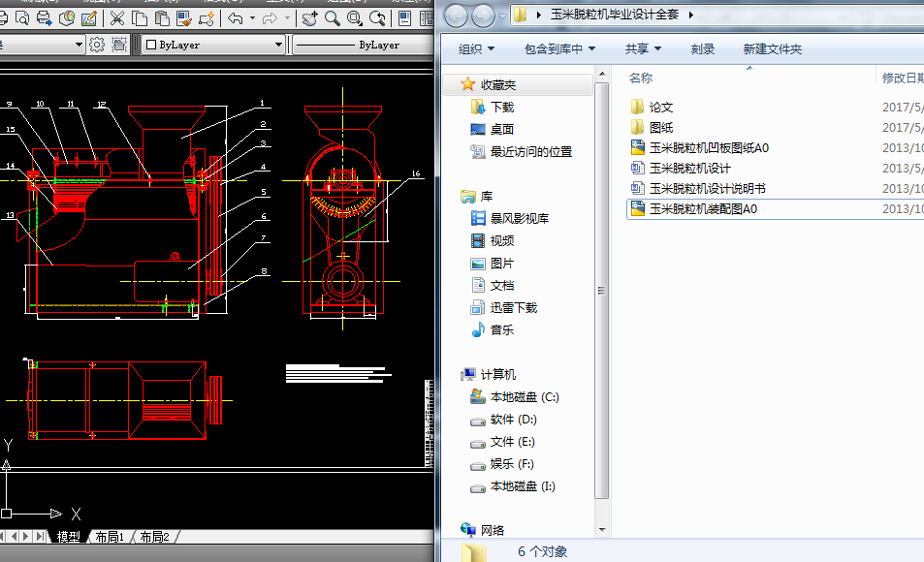Open the Redo history dropdown arrow

click(287, 18)
